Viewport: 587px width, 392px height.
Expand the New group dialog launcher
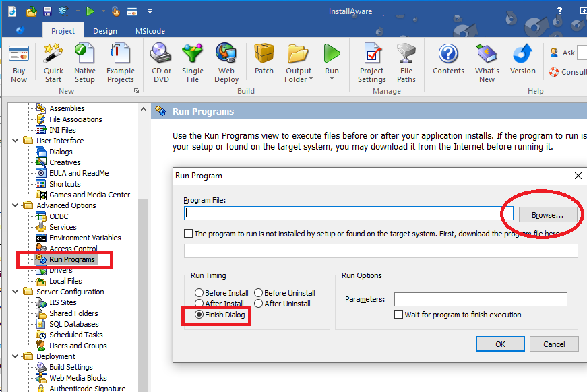136,91
